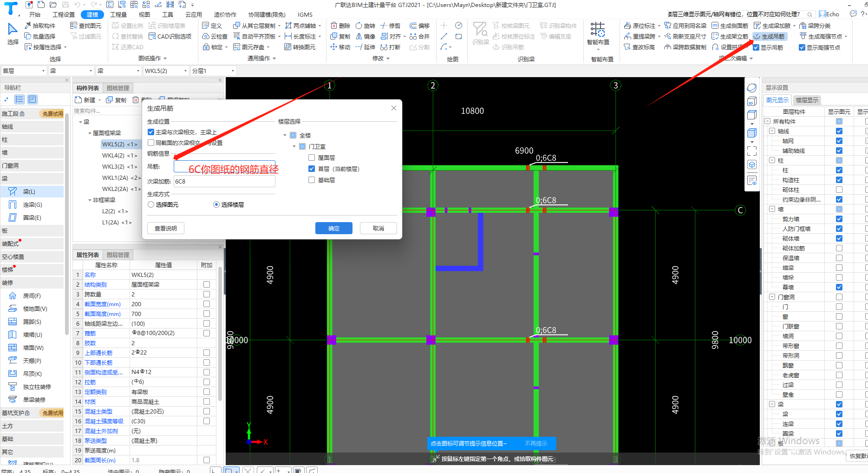The width and height of the screenshot is (868, 473).
Task: Select 选择楼层 radio option
Action: pyautogui.click(x=216, y=204)
